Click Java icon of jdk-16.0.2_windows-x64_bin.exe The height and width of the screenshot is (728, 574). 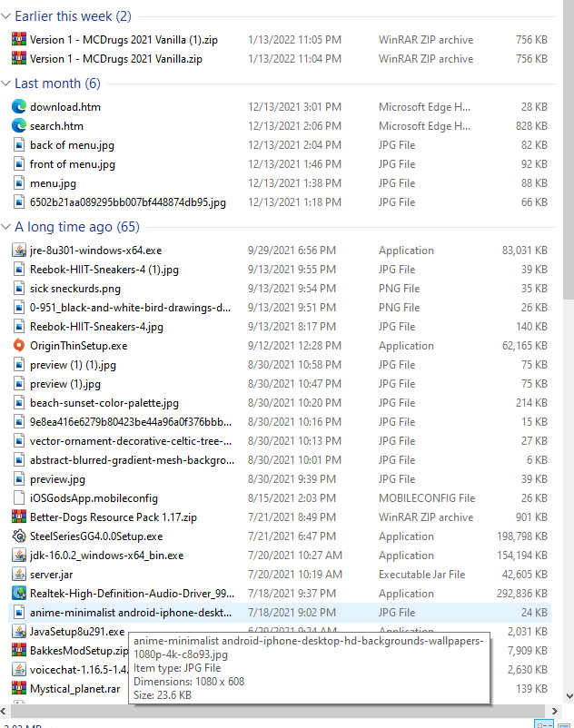coord(18,555)
